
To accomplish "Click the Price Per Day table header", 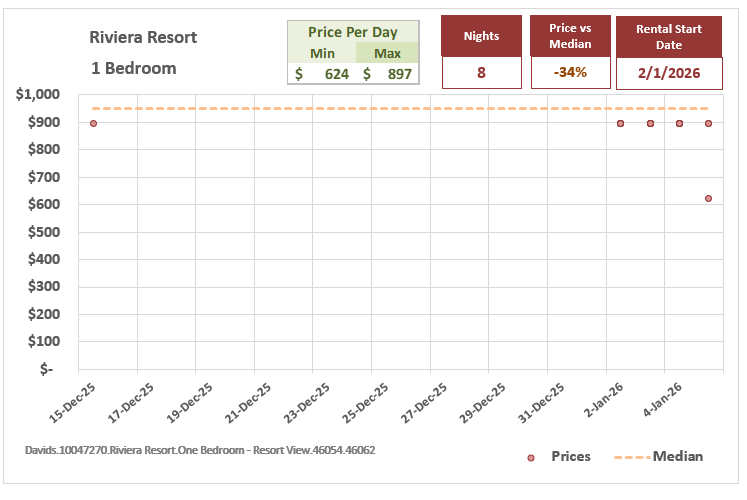I will [x=352, y=32].
